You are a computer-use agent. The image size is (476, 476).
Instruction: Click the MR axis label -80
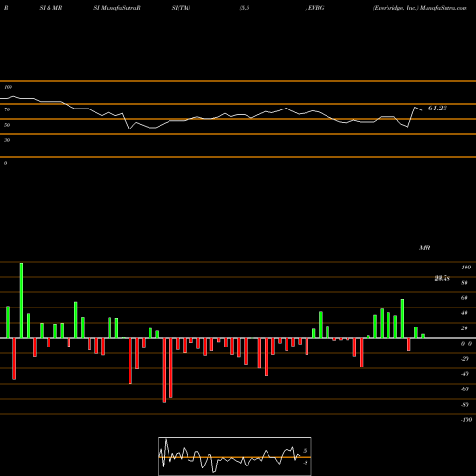(465, 405)
